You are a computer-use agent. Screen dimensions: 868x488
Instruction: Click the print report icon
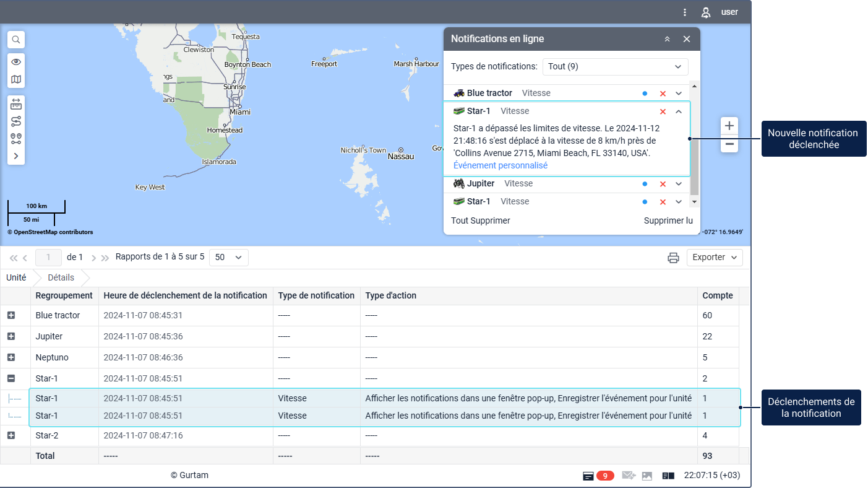(x=673, y=258)
